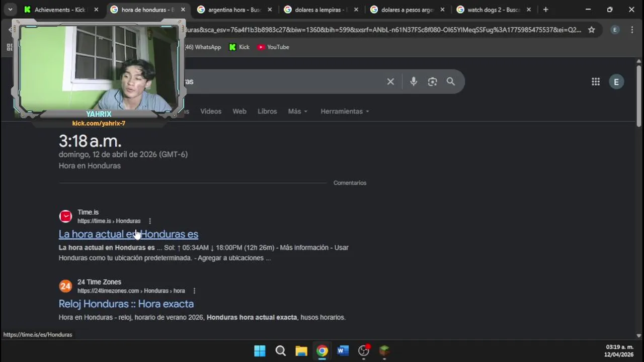
Task: Open the Time.is site favicon
Action: pyautogui.click(x=66, y=216)
